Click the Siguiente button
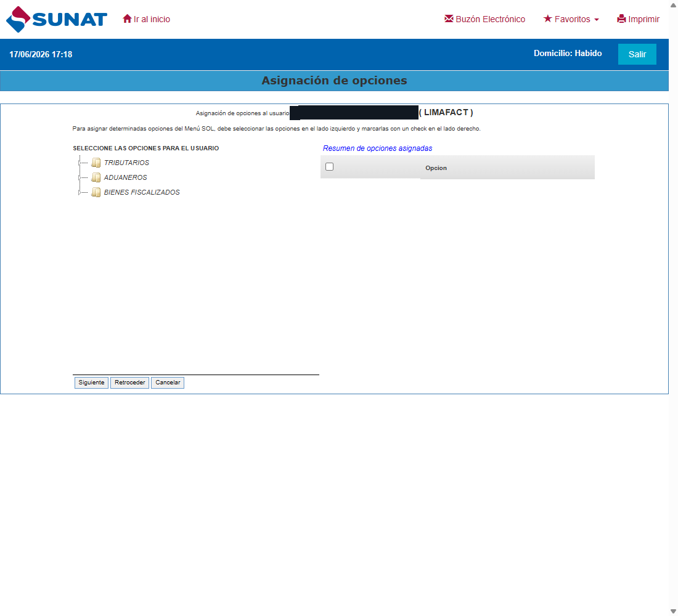This screenshot has width=678, height=616. point(91,383)
